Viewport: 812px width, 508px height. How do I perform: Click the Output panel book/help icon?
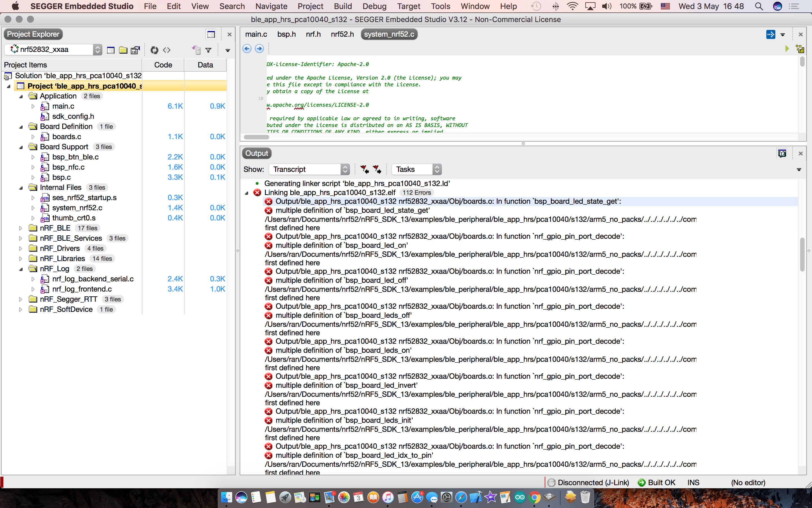point(782,154)
